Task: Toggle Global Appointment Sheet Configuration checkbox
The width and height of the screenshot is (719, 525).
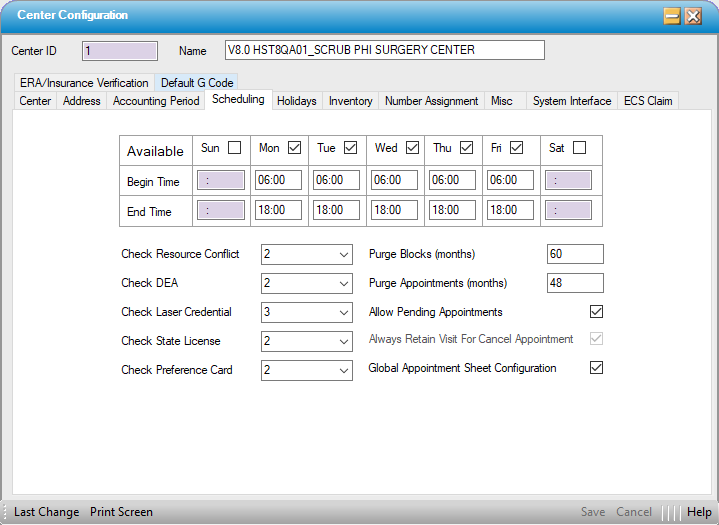Action: (597, 368)
